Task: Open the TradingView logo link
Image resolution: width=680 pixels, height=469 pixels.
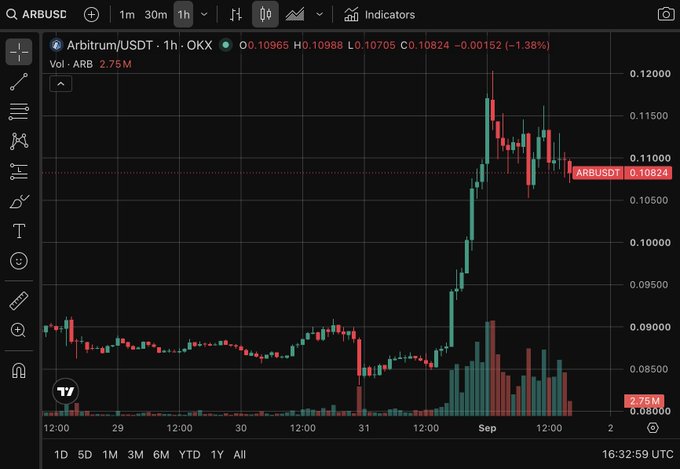Action: 65,391
